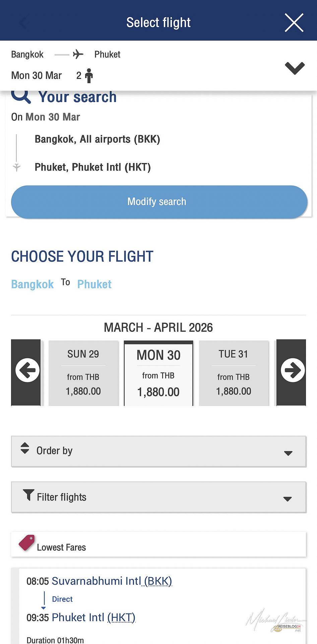
Task: Go to next dates with right arrow
Action: (x=292, y=371)
